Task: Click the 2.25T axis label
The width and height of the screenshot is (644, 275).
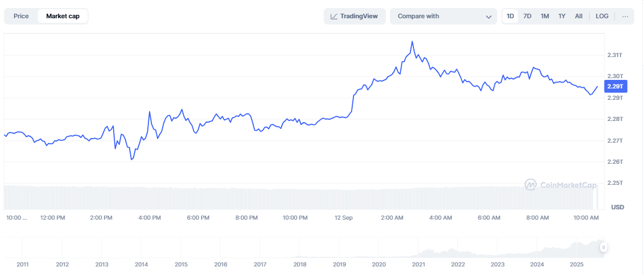Action: (x=615, y=183)
